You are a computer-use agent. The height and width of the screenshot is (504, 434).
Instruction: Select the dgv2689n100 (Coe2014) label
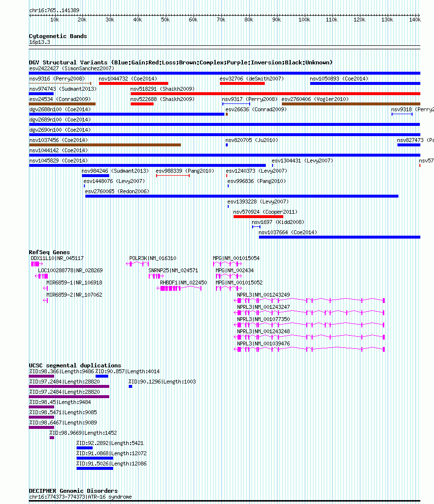click(60, 120)
